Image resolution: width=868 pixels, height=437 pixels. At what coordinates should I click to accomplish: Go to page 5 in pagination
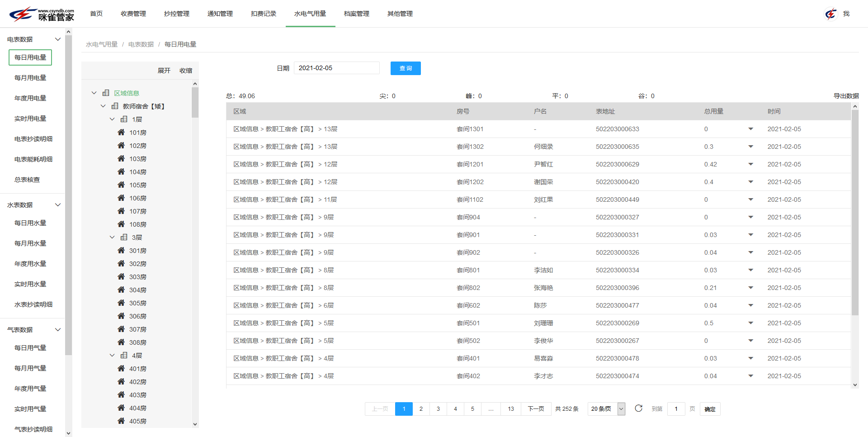pos(472,408)
